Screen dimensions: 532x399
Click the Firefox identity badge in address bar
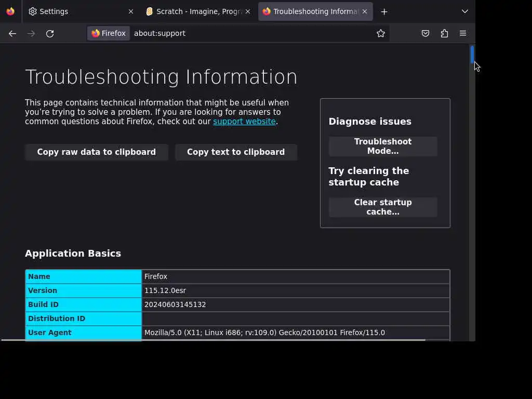tap(109, 33)
